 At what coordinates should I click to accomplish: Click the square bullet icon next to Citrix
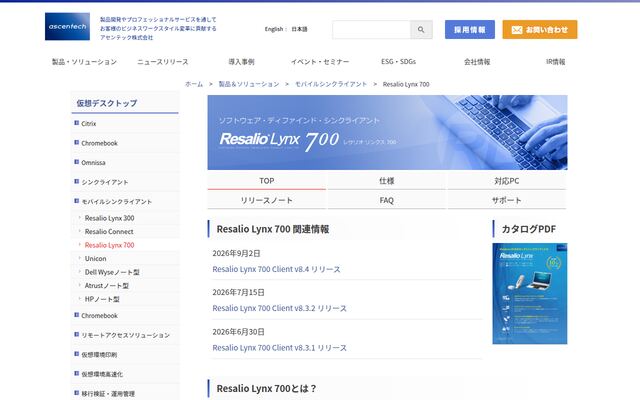[x=76, y=123]
